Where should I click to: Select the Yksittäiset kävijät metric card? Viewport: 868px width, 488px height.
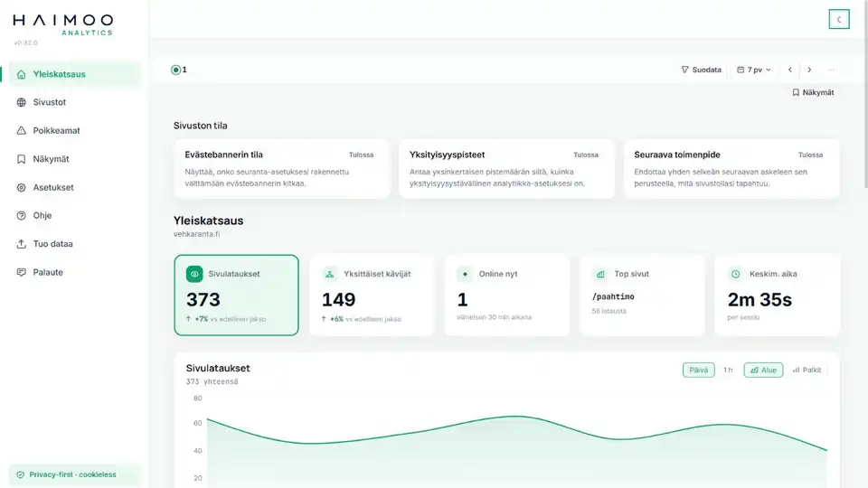pos(372,295)
